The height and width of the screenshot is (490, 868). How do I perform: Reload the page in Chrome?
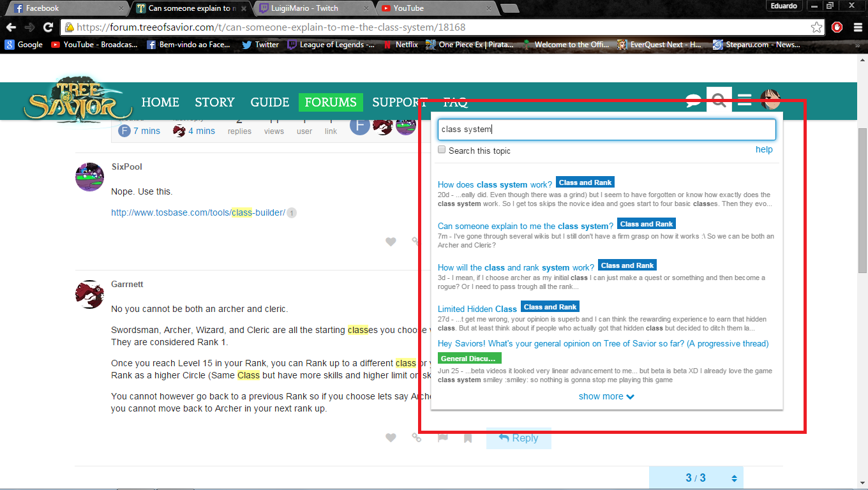(48, 27)
